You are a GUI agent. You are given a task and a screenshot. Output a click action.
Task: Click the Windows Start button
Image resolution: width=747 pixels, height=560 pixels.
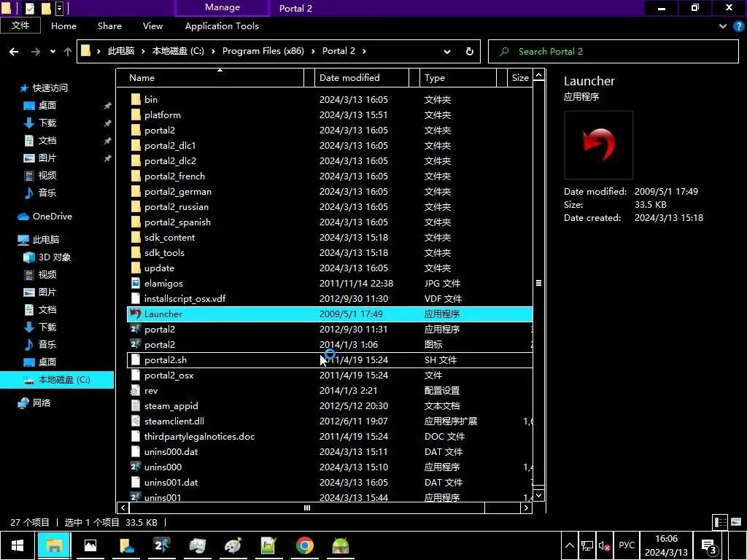[18, 545]
